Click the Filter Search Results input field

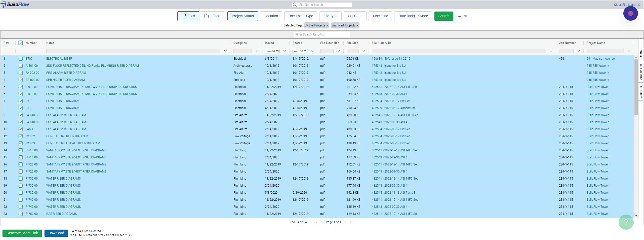[x=322, y=35]
